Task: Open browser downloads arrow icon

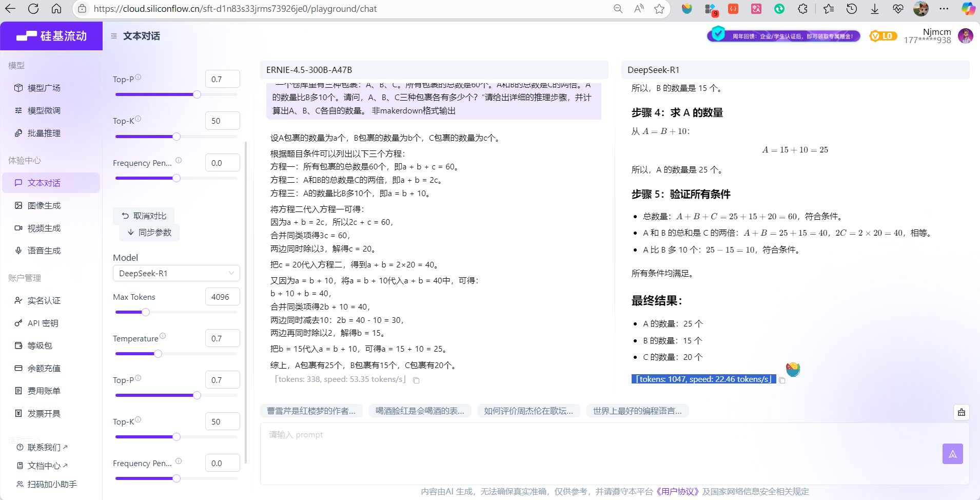Action: (x=875, y=9)
